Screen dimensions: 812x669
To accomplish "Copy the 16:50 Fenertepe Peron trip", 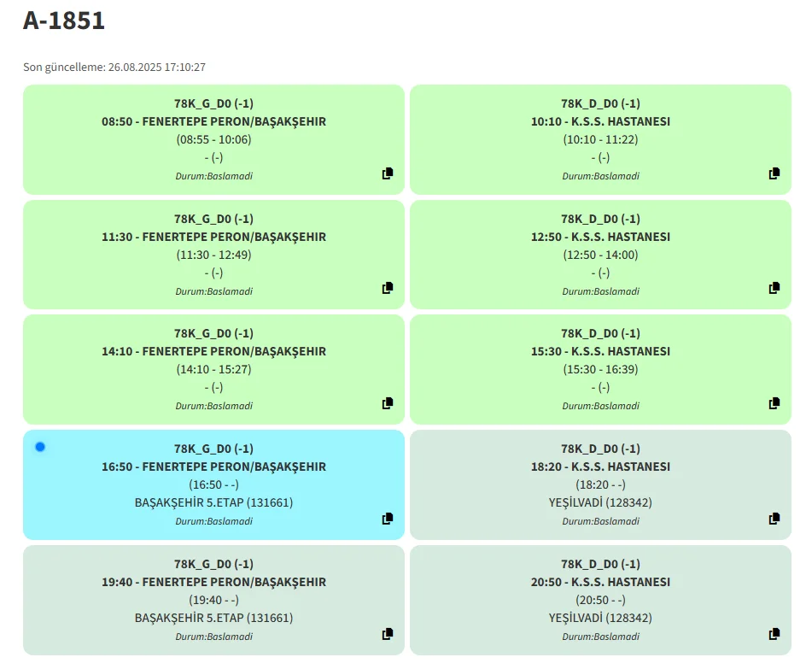I will (388, 519).
